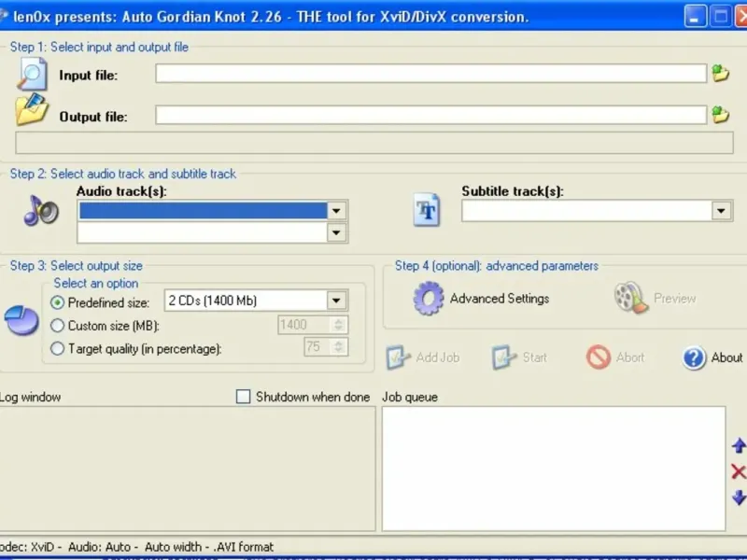Click the Job queue label
Viewport: 747px width, 560px height.
pos(410,397)
